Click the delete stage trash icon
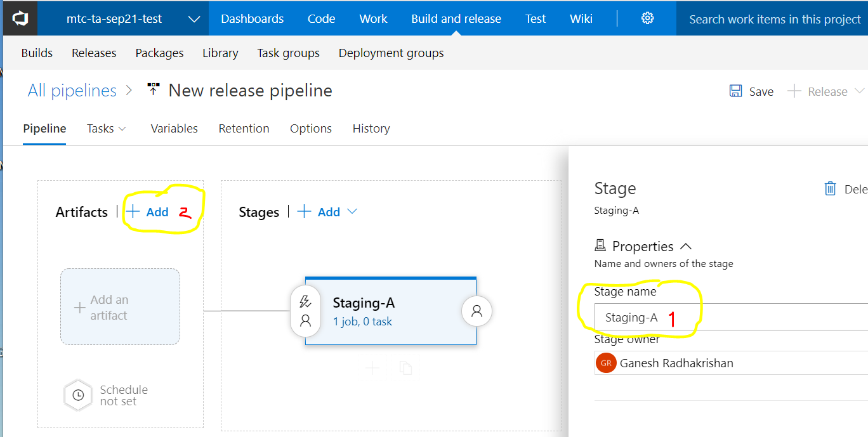Viewport: 868px width, 437px height. [830, 188]
